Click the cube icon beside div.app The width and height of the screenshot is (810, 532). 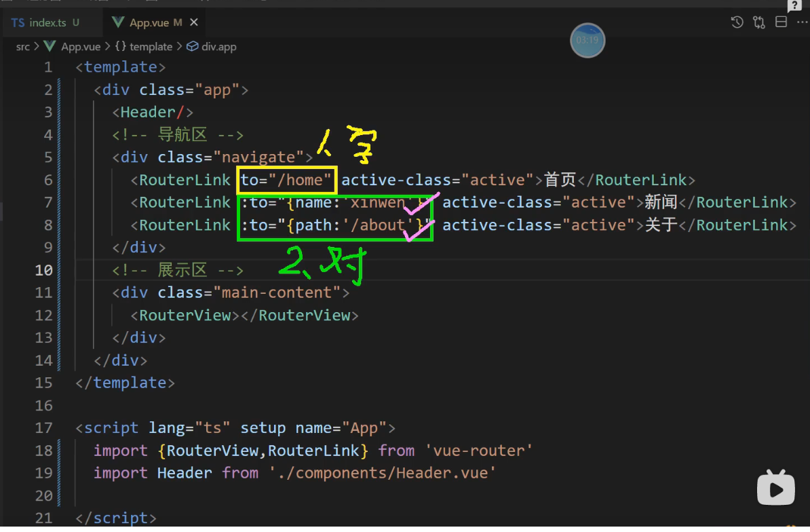pos(192,47)
